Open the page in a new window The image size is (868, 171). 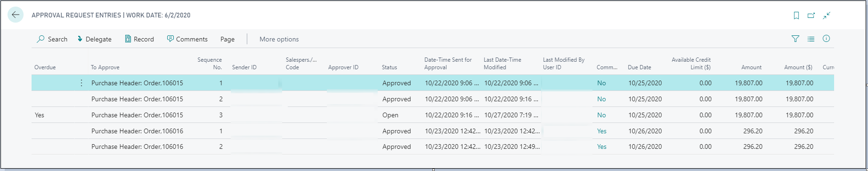point(811,16)
